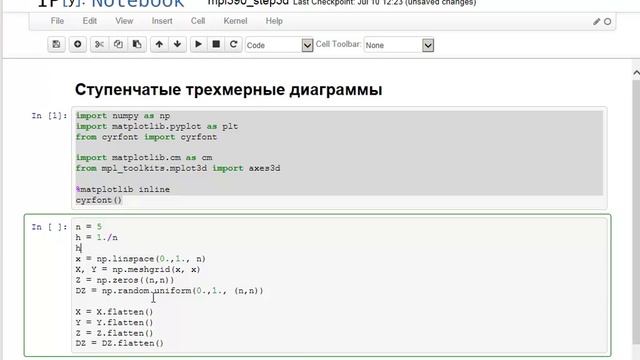Run the current cell with the play icon
This screenshot has height=360, width=640.
tap(198, 44)
